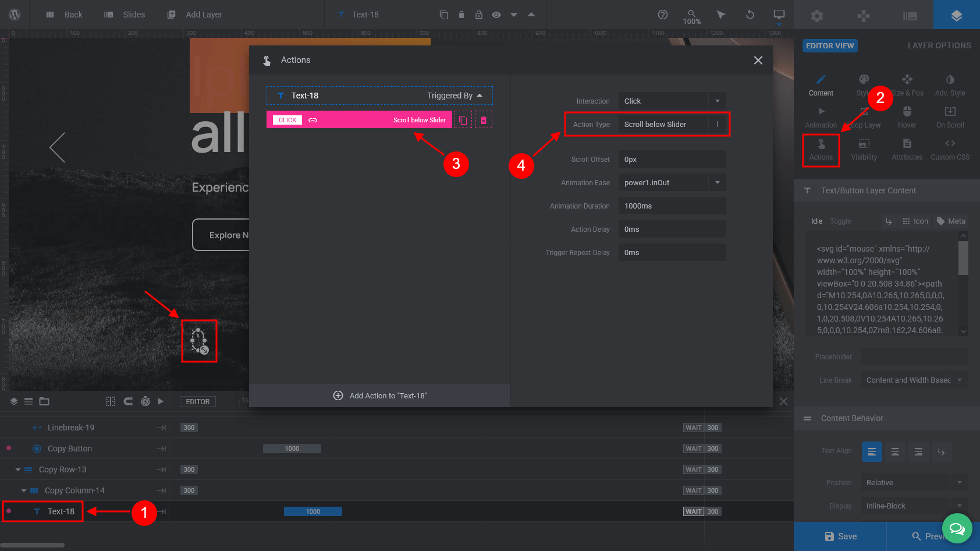980x551 pixels.
Task: Set text align to right
Action: click(918, 452)
